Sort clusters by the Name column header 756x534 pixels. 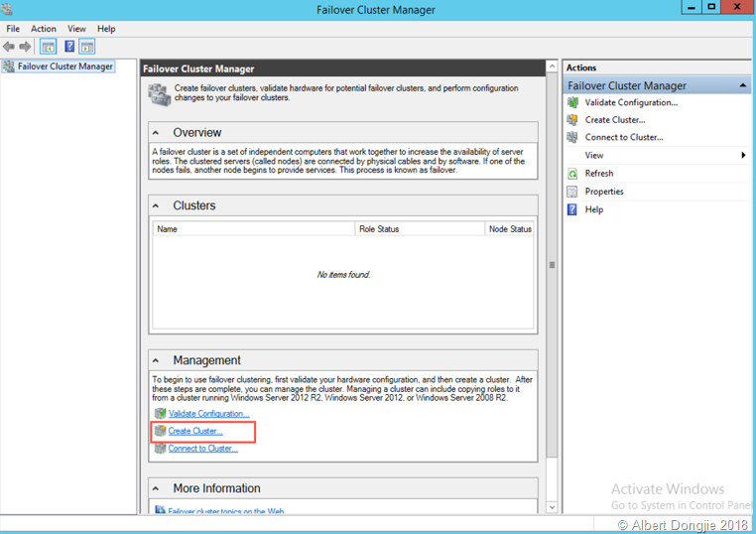[x=254, y=228]
